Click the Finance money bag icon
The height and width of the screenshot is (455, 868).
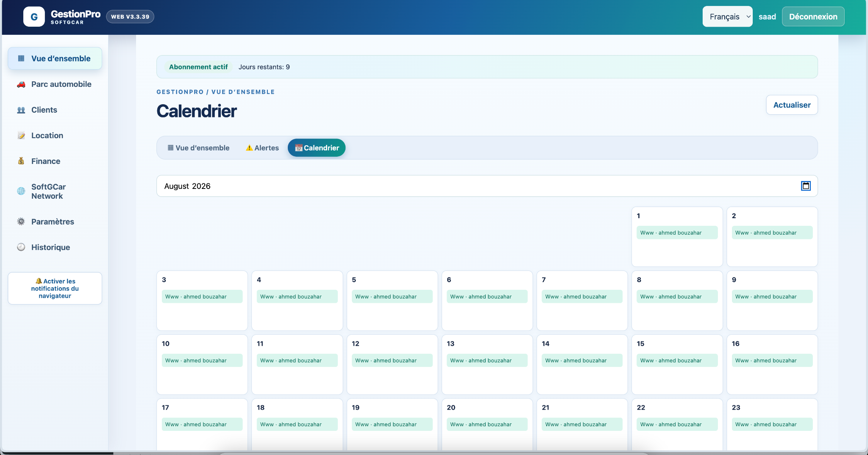(x=21, y=161)
